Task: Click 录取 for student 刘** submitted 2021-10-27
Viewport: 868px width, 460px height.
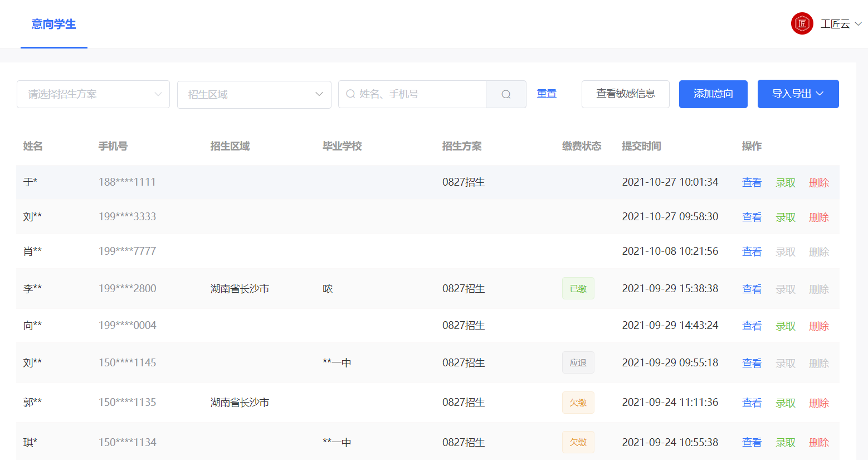Action: [x=785, y=216]
